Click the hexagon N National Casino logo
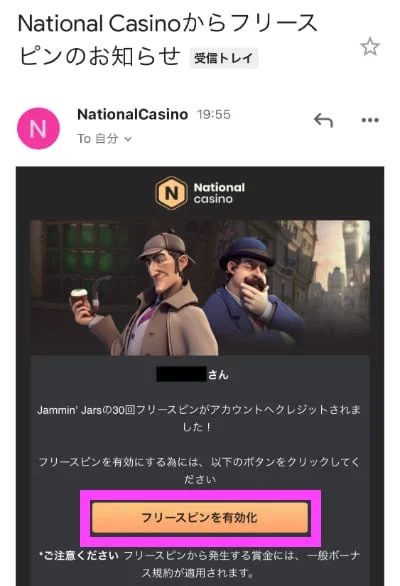Viewport: 400px width, 586px height. click(171, 193)
